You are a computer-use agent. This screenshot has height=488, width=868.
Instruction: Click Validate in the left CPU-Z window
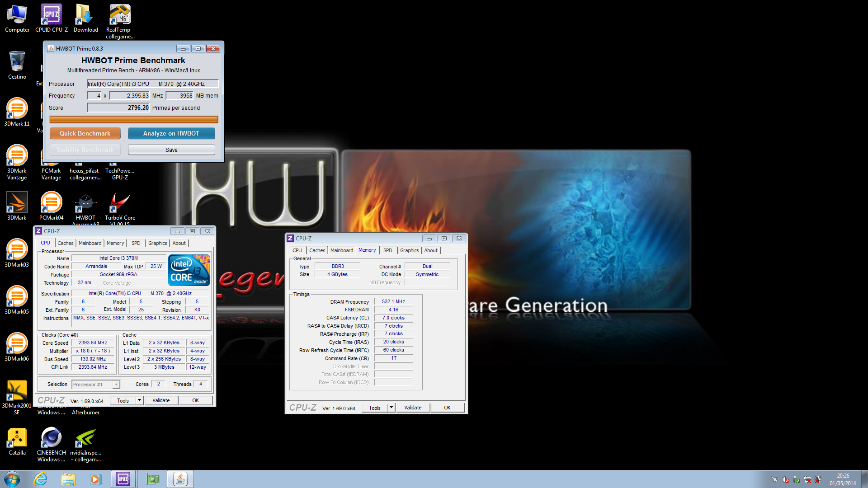pyautogui.click(x=161, y=400)
